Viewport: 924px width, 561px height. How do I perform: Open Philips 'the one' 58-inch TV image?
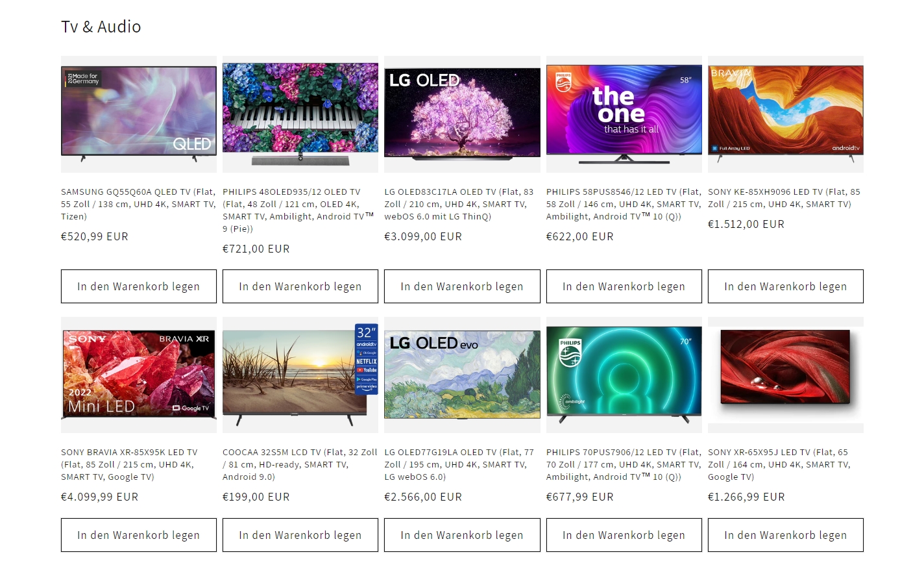click(624, 114)
